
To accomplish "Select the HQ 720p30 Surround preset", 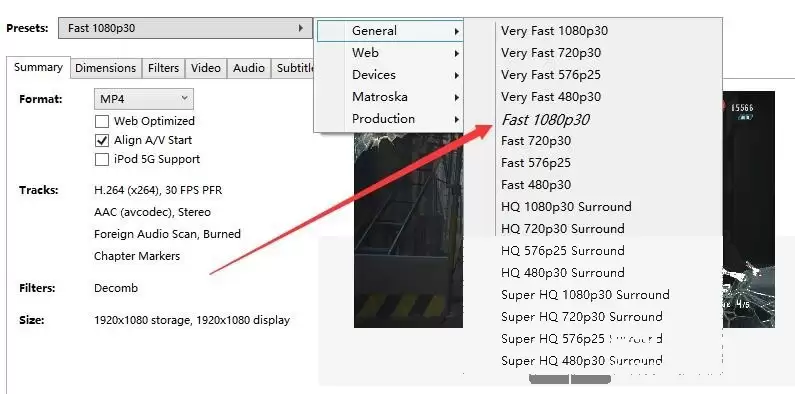I will click(x=562, y=229).
